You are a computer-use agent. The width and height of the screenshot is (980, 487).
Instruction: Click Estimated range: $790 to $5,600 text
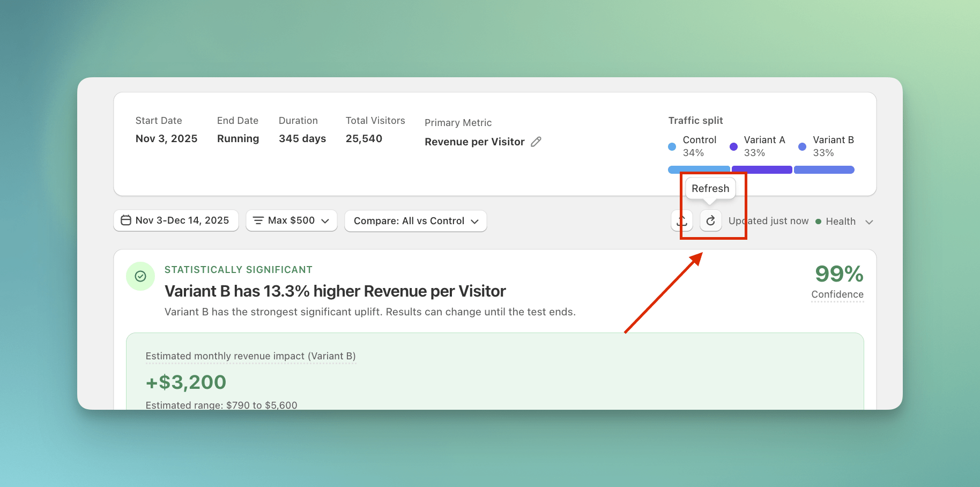pos(221,405)
